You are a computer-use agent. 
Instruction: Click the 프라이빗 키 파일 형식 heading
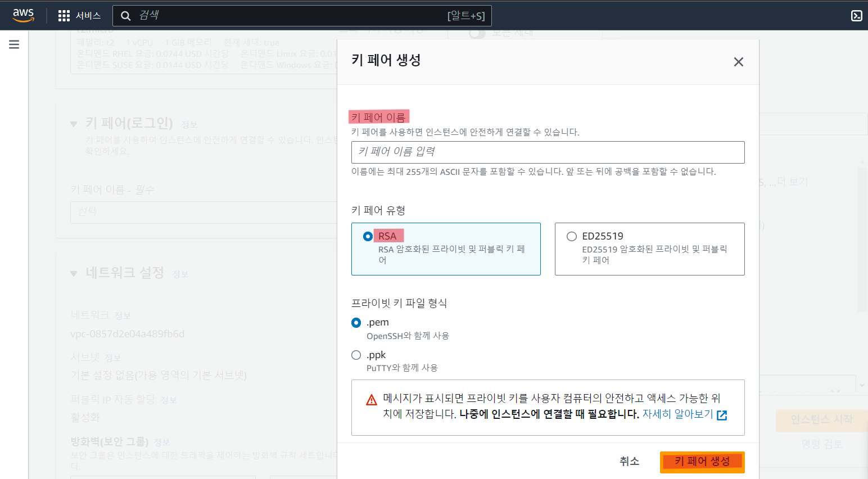[399, 303]
